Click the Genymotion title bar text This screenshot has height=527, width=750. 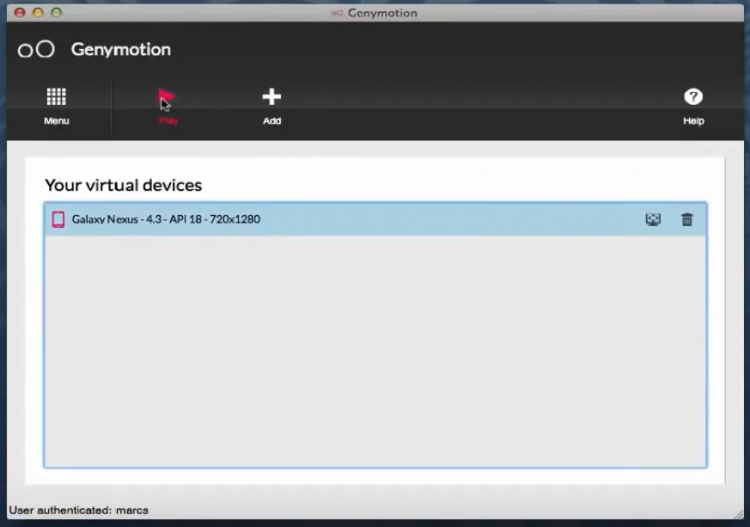click(x=382, y=13)
